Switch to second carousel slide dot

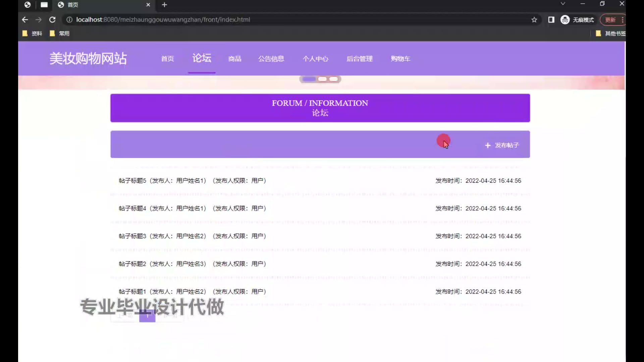click(x=322, y=79)
